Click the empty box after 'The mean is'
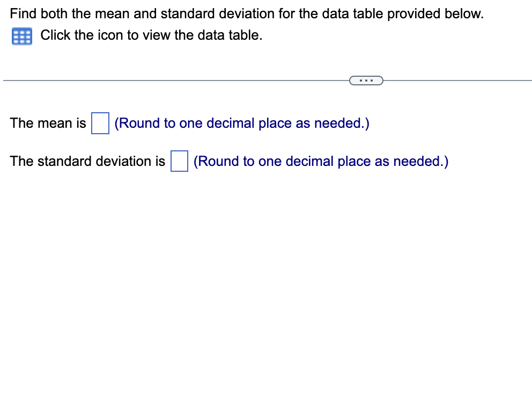This screenshot has height=393, width=532. click(x=100, y=123)
